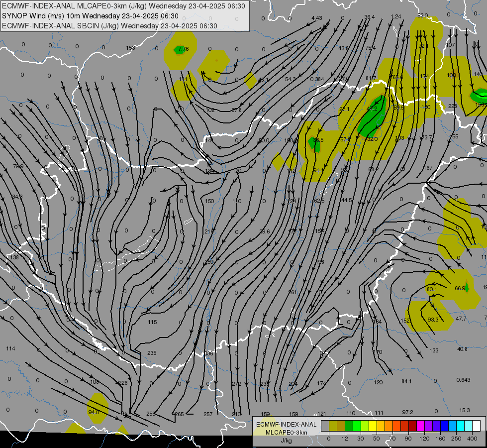The width and height of the screenshot is (487, 448).
Task: Click the map value 93.3
Action: pyautogui.click(x=433, y=320)
